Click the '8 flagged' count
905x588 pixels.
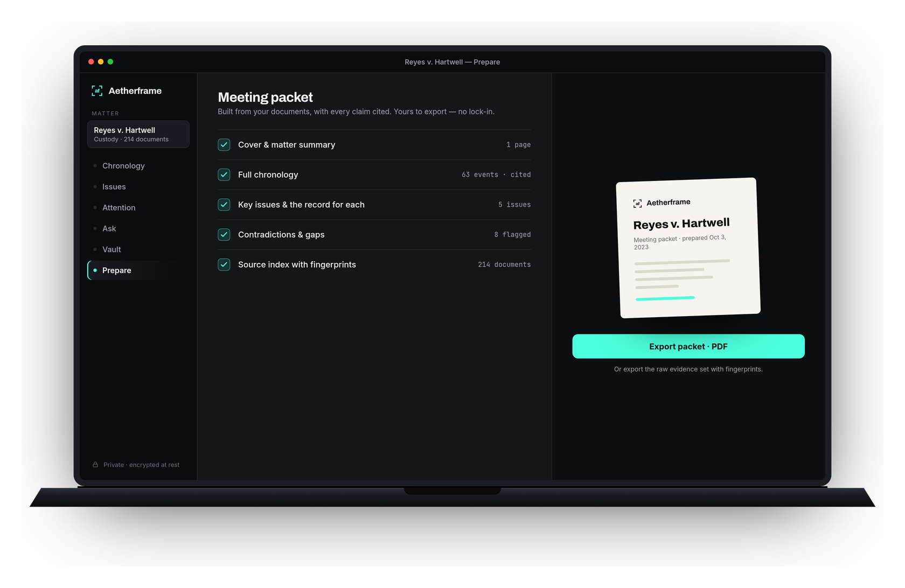(512, 235)
